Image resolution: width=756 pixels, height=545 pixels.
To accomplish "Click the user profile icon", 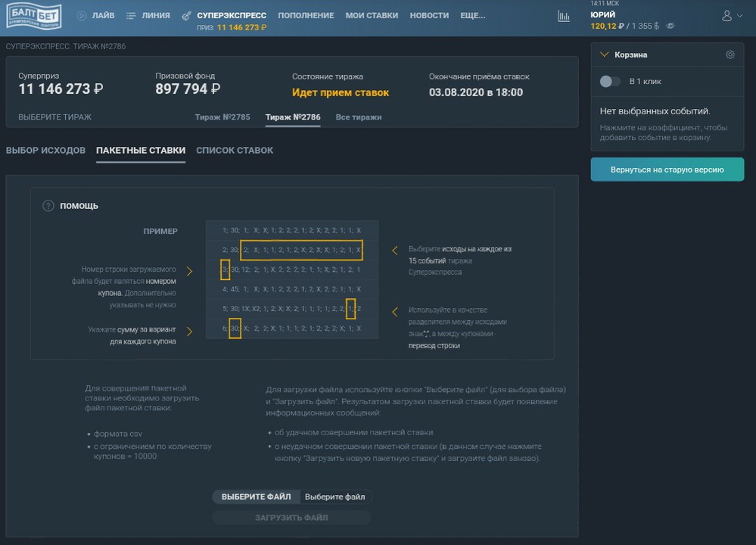I will (726, 16).
